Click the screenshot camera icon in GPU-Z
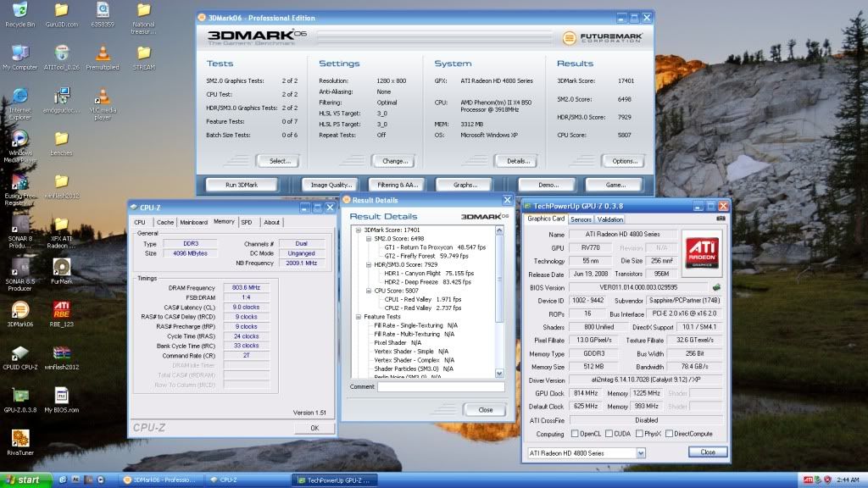The height and width of the screenshot is (488, 868). pos(721,219)
